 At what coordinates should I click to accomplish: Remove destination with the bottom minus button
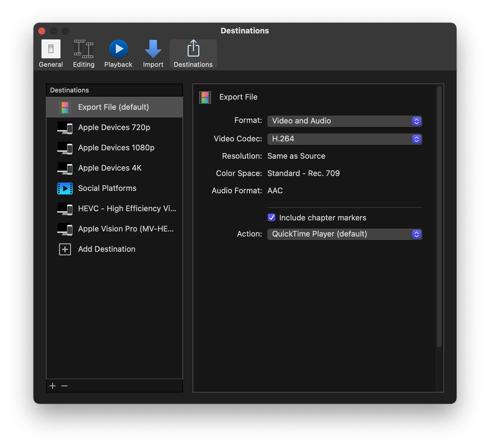64,386
